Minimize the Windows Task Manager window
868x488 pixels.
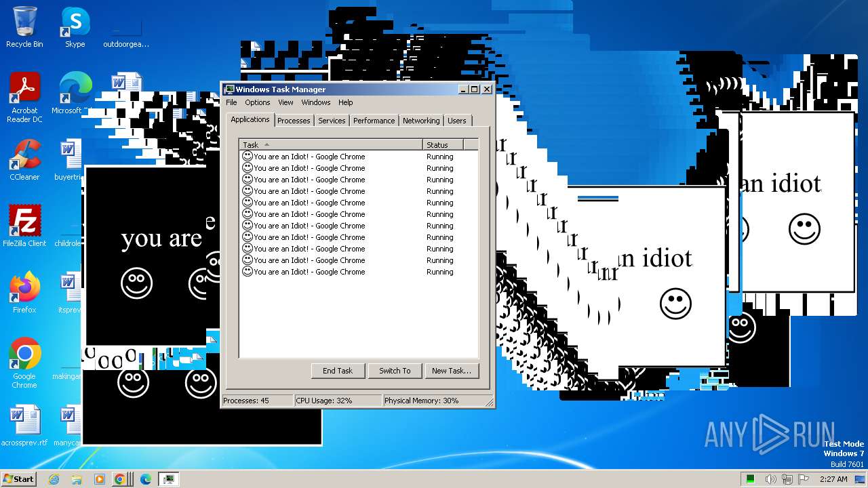(x=463, y=89)
